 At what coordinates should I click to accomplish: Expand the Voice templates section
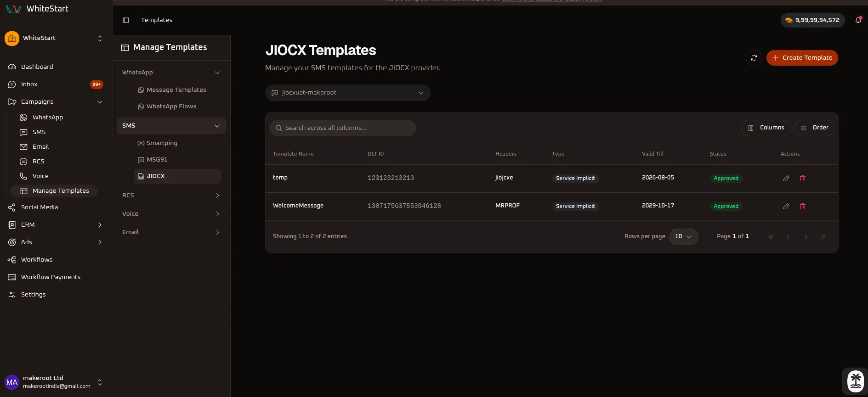(x=171, y=214)
